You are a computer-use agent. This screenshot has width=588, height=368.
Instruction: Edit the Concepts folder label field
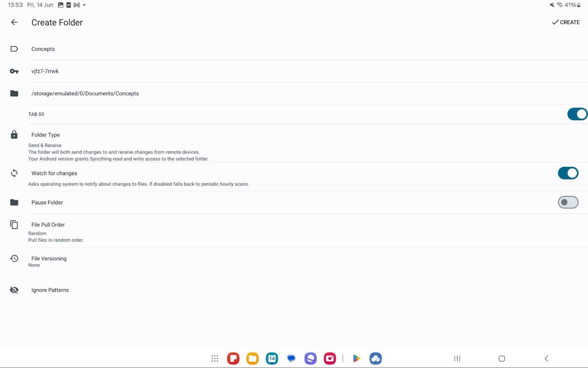tap(308, 49)
